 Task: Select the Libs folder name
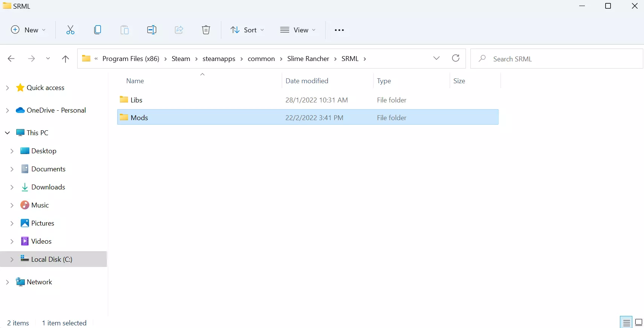click(x=136, y=100)
